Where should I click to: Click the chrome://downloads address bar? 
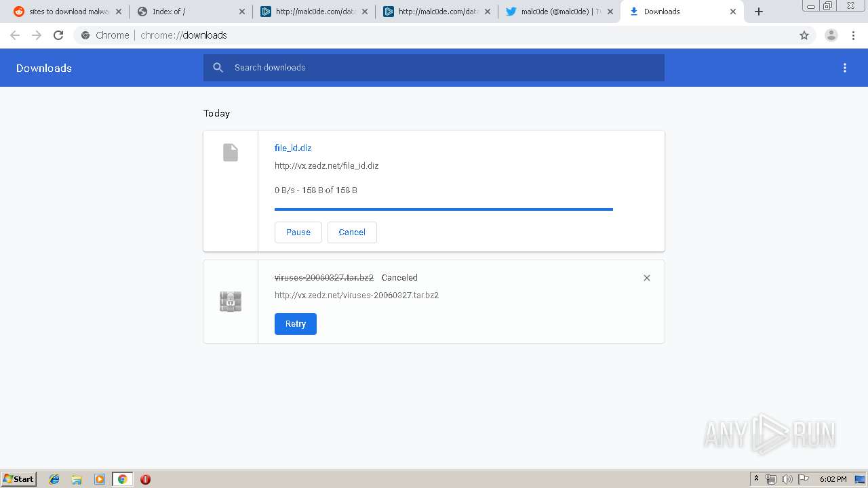tap(434, 35)
